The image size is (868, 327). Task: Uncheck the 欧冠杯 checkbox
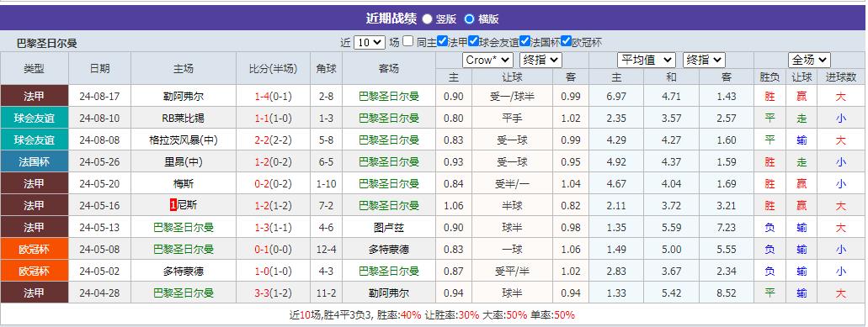566,41
